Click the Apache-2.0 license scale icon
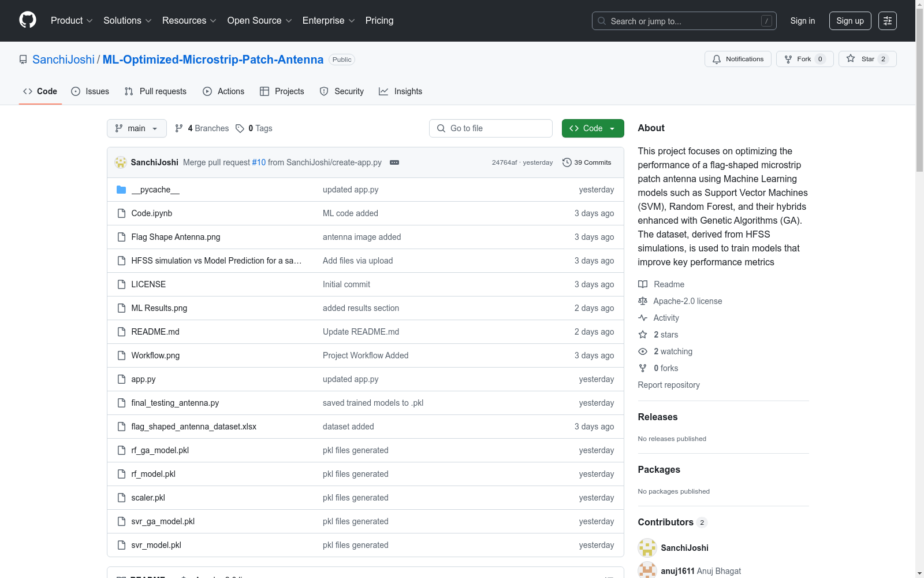This screenshot has height=578, width=924. coord(643,301)
